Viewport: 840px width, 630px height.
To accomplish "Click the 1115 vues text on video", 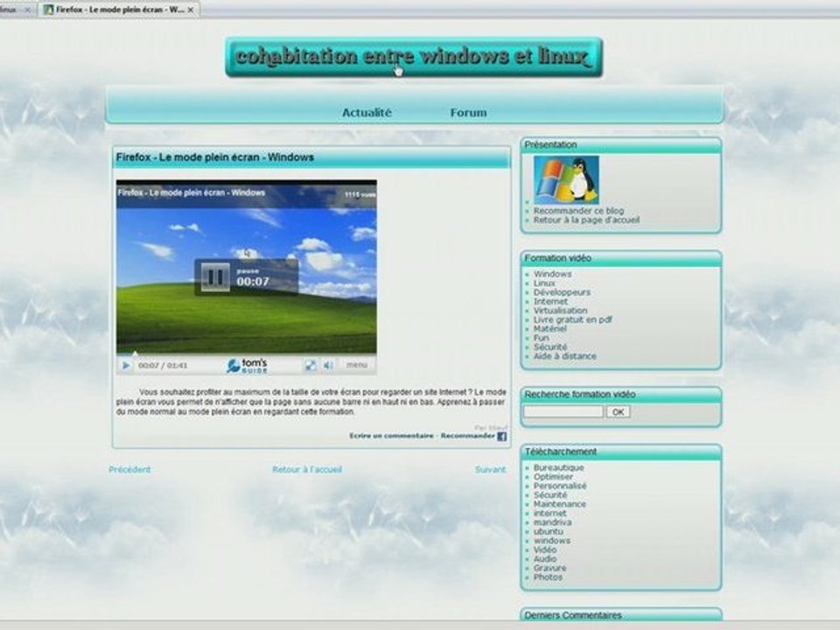I will click(360, 194).
